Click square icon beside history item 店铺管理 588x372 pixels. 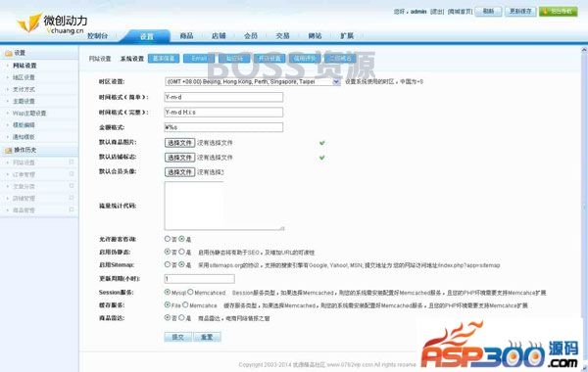(x=72, y=198)
